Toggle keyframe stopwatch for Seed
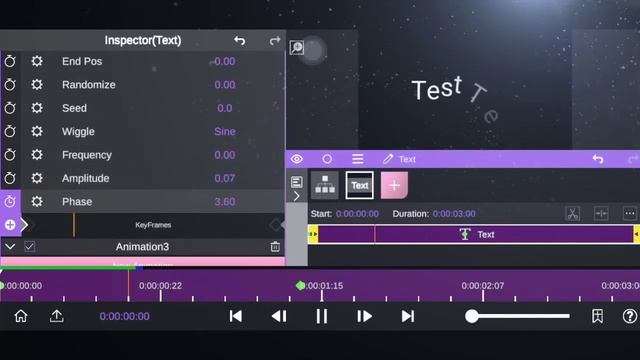 tap(10, 108)
